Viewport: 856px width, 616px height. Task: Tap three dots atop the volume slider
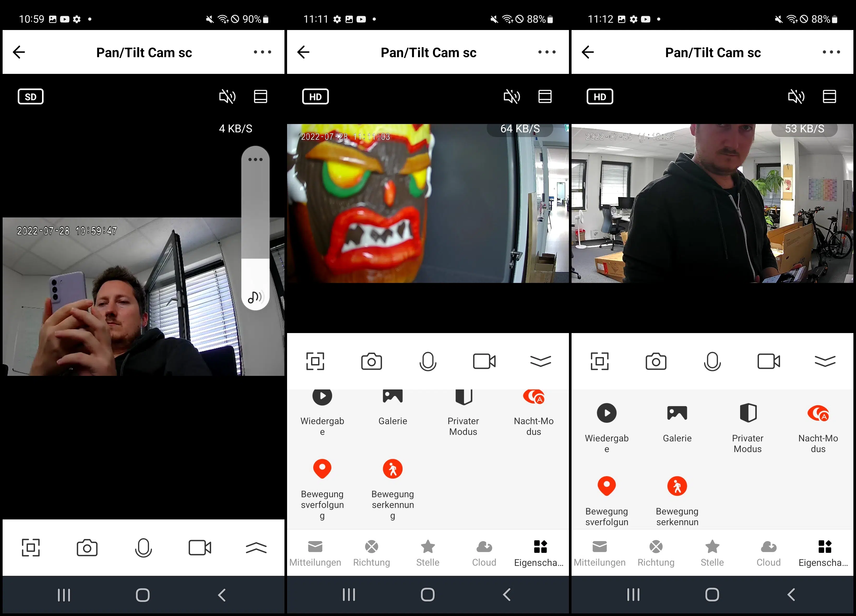pos(255,159)
